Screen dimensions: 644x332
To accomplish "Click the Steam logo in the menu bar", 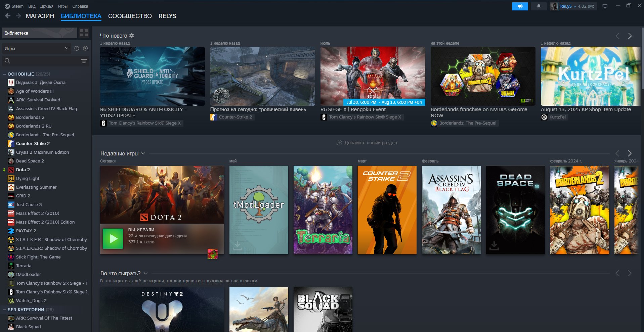I will pos(7,6).
